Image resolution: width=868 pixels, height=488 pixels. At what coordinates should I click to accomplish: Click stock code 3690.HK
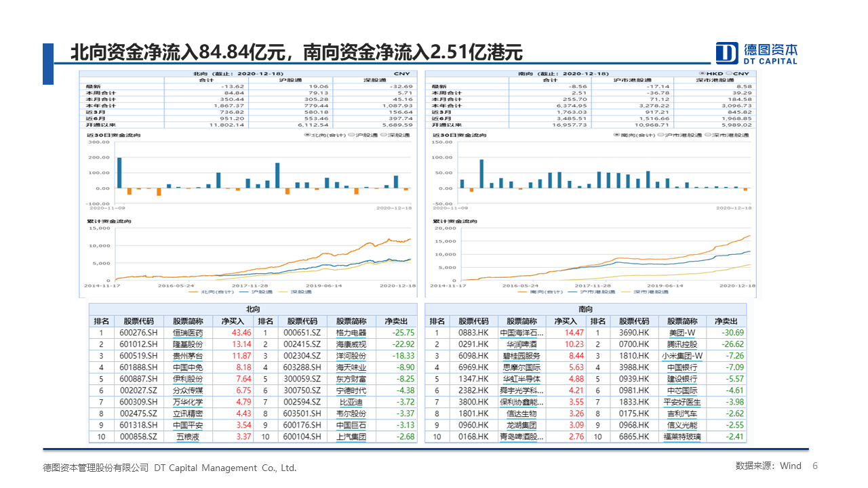click(634, 333)
